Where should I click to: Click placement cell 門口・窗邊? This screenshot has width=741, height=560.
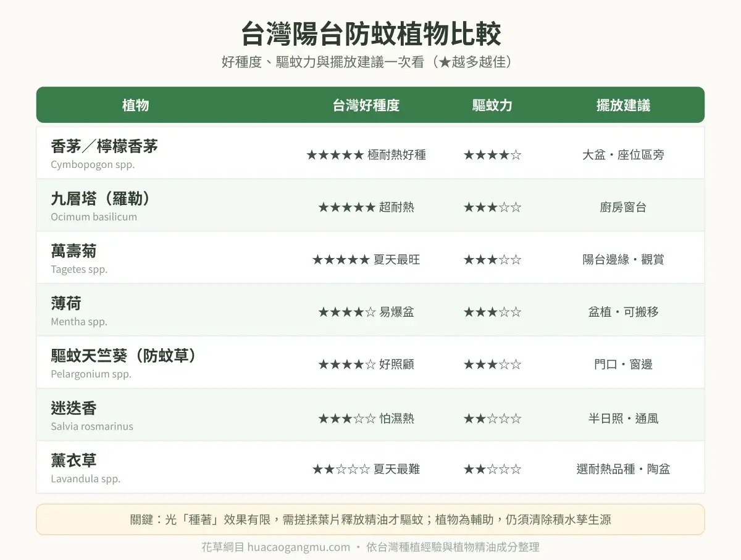click(x=623, y=365)
